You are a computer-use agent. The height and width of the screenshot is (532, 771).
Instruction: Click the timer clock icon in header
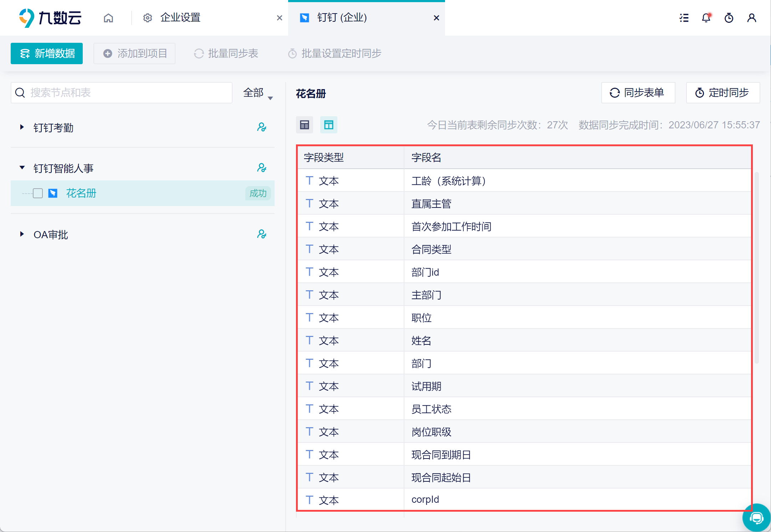click(729, 18)
